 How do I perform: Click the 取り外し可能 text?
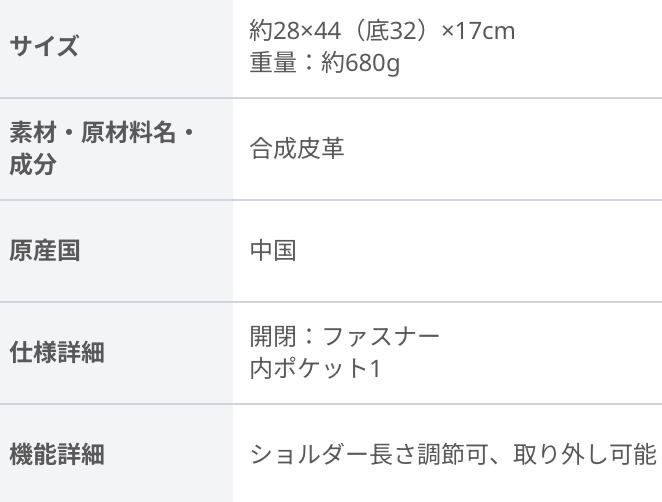(x=585, y=454)
